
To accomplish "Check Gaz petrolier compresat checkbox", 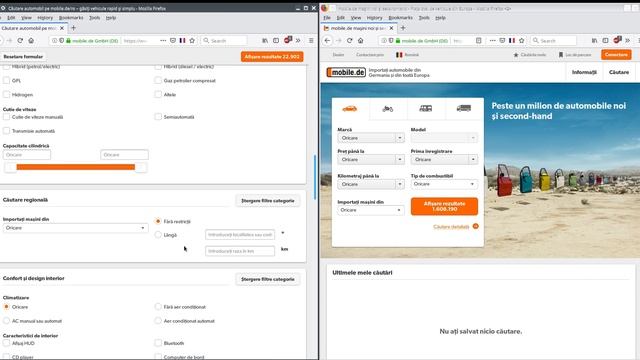I will click(158, 80).
